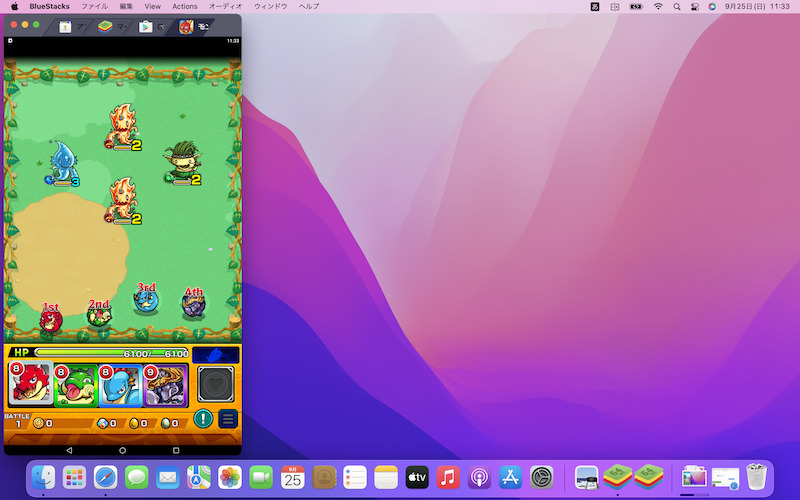Open the game hamburger menu
Screen dimensions: 800x500
227,419
